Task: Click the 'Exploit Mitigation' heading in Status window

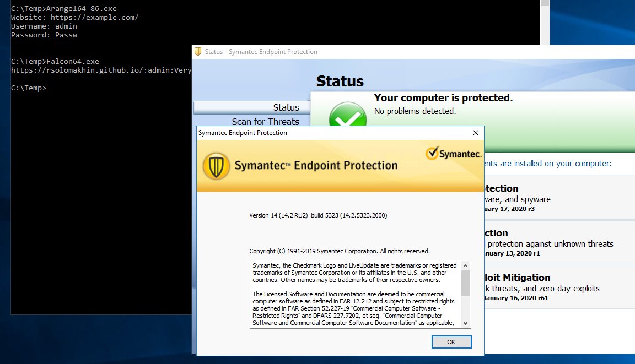Action: (517, 278)
